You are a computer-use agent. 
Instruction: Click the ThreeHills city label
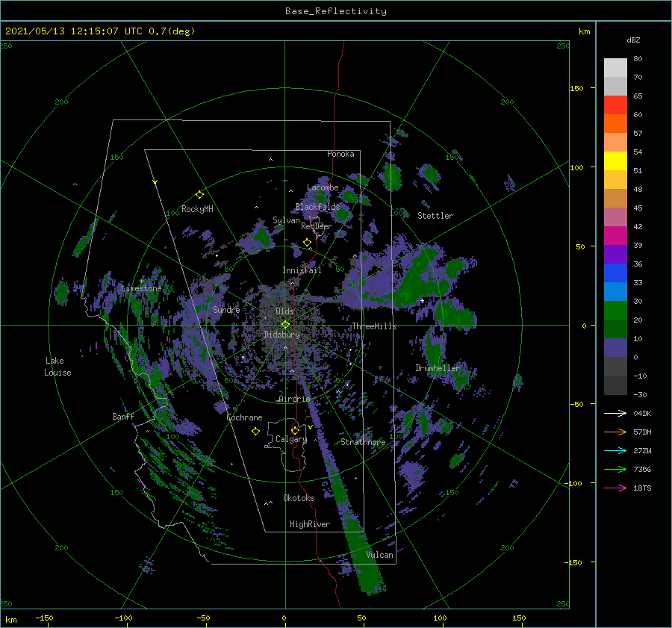(374, 326)
